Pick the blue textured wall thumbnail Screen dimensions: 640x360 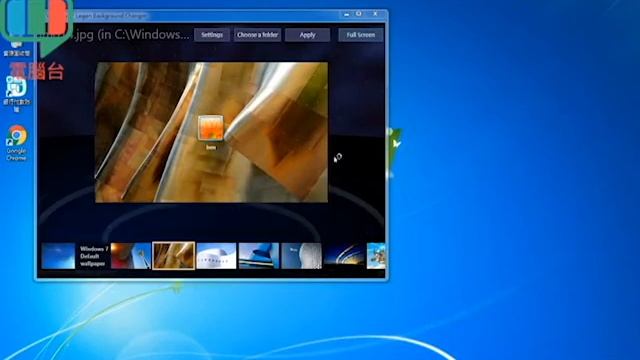coord(302,256)
